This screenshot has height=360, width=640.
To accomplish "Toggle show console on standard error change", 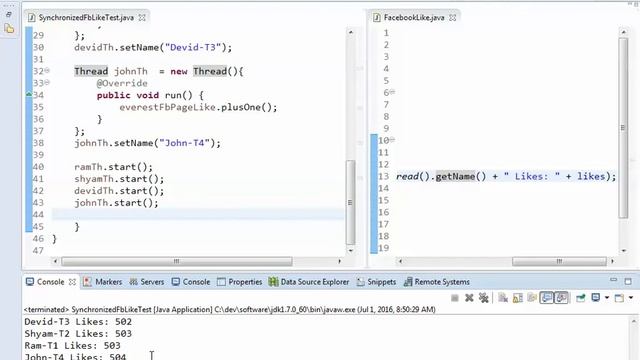I will click(561, 298).
